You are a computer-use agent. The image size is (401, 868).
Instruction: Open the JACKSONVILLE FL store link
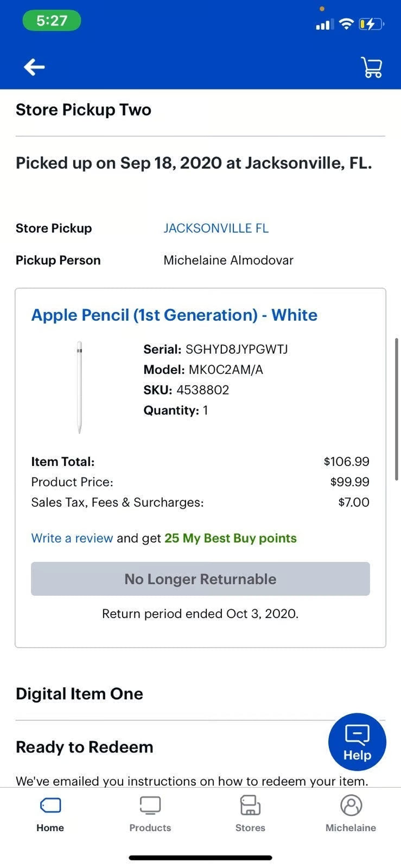pyautogui.click(x=215, y=228)
